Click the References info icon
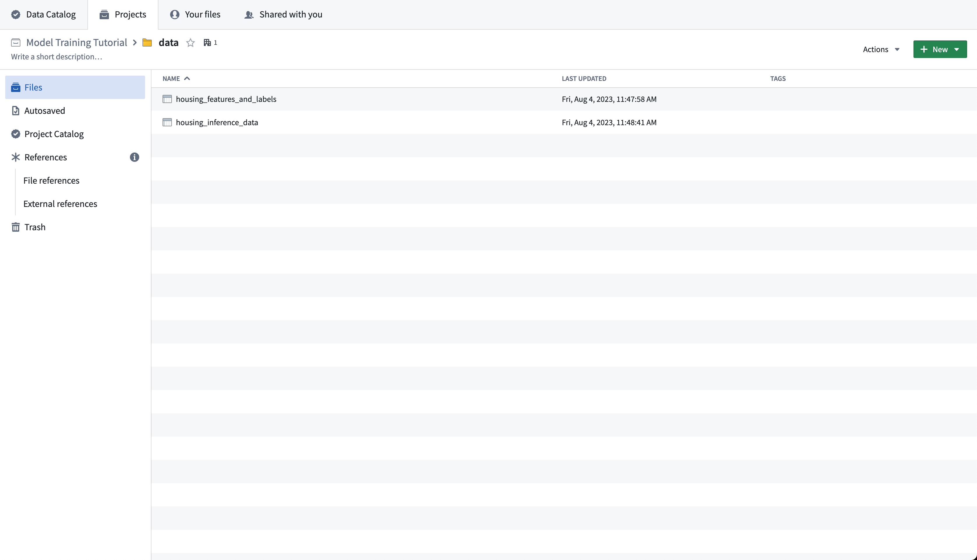This screenshot has width=977, height=560. [133, 157]
